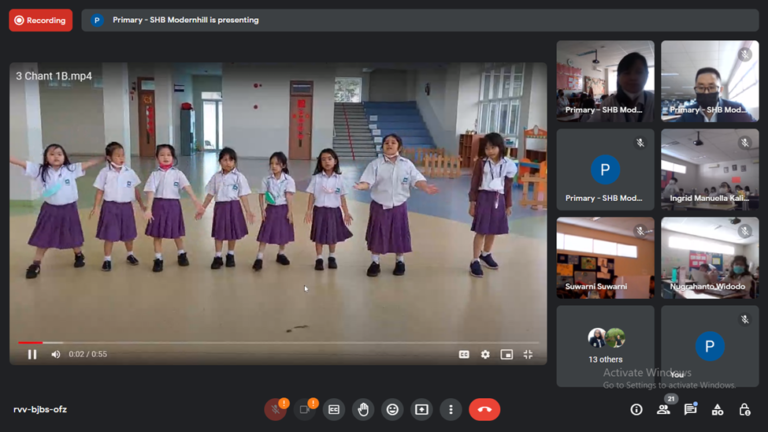Viewport: 768px width, 432px height.
Task: Turn on the camera button
Action: (304, 409)
